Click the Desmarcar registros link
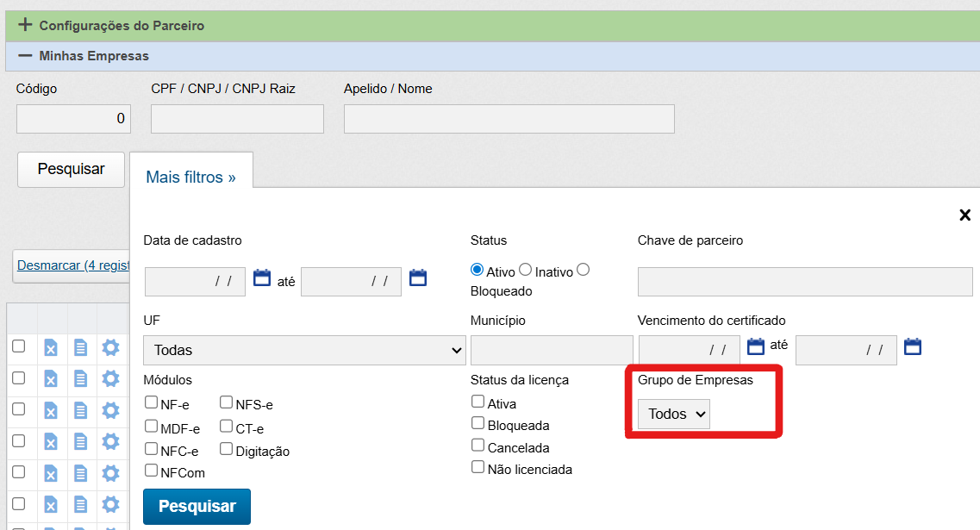Viewport: 980px width, 530px height. 72,265
